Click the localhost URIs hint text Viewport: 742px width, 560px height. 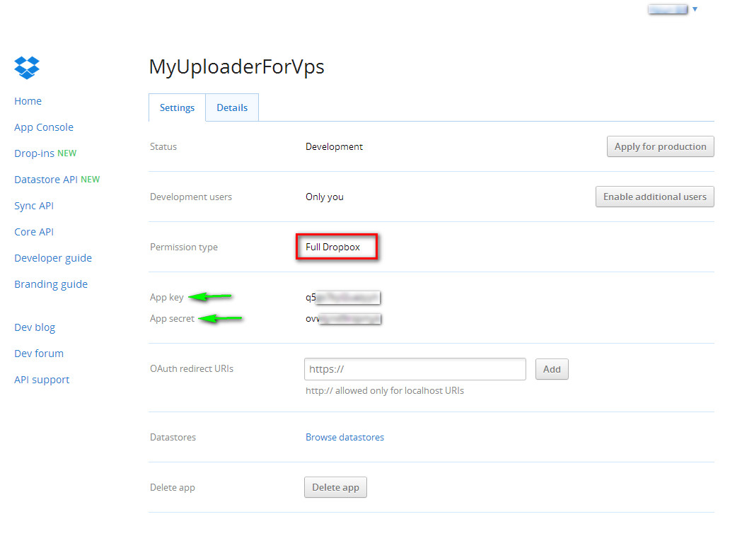[x=385, y=391]
